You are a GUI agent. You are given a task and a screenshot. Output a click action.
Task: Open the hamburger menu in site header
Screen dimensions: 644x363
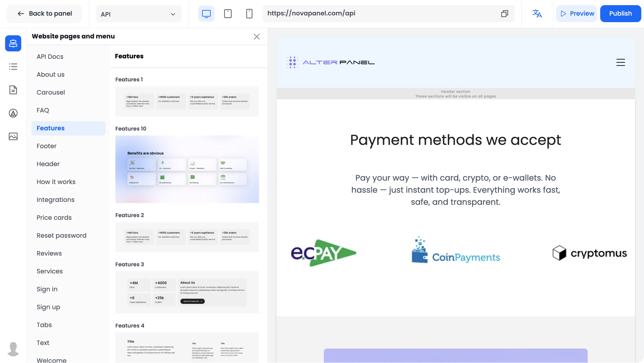tap(620, 62)
